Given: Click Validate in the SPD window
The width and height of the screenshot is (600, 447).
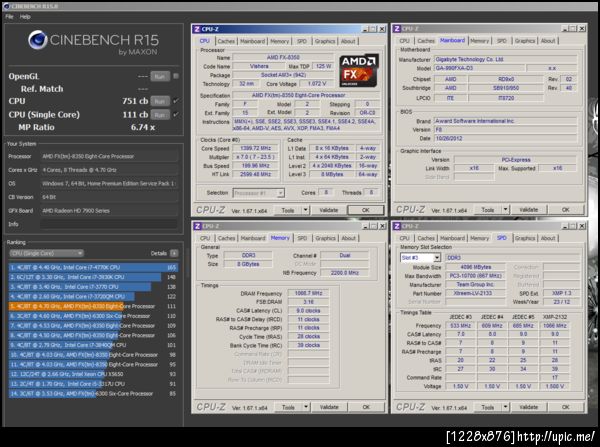Looking at the screenshot, I should pyautogui.click(x=529, y=407).
